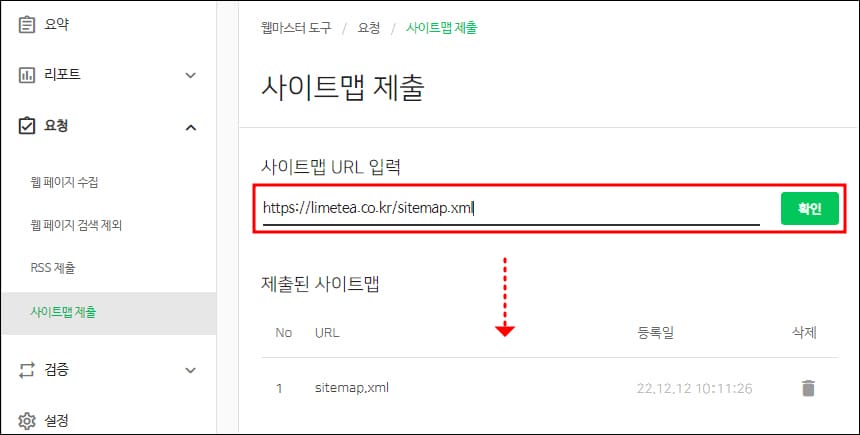This screenshot has width=860, height=435.
Task: Expand the 검증 section chevron
Action: pos(190,370)
